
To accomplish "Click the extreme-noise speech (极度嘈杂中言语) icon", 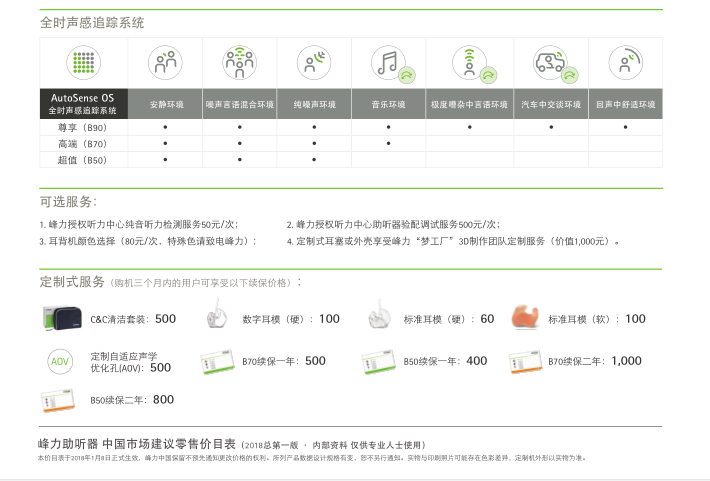I will pos(469,63).
